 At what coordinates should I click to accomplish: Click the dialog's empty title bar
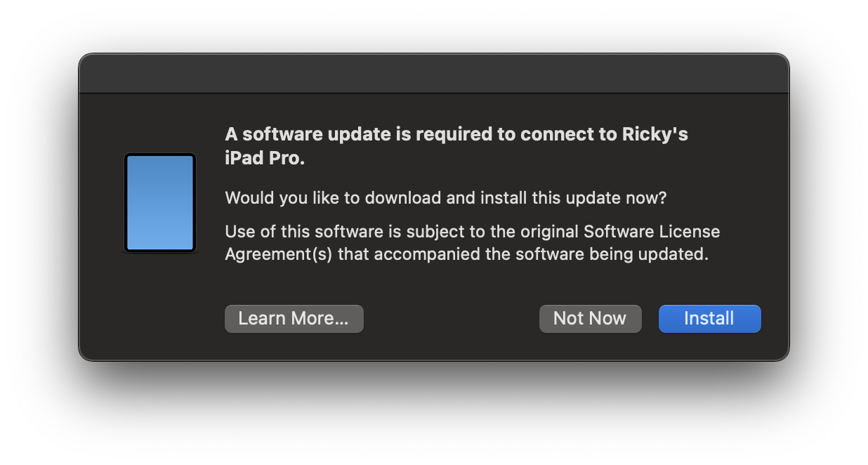click(434, 73)
